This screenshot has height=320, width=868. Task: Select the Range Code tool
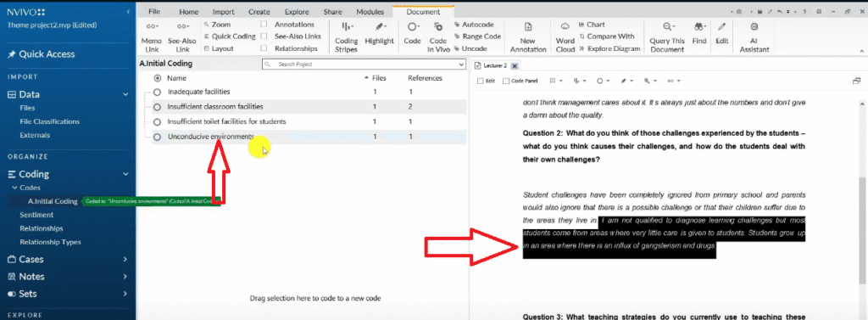coord(477,36)
